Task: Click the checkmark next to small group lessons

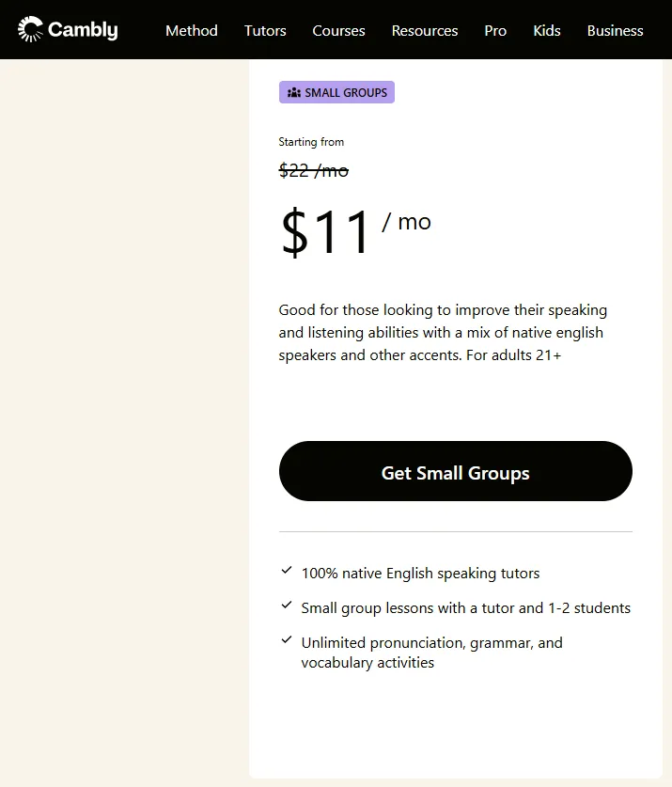Action: [x=286, y=606]
